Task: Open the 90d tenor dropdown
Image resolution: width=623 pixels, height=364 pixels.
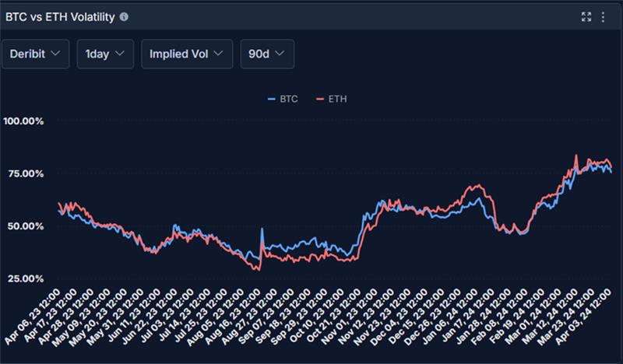Action: point(267,54)
